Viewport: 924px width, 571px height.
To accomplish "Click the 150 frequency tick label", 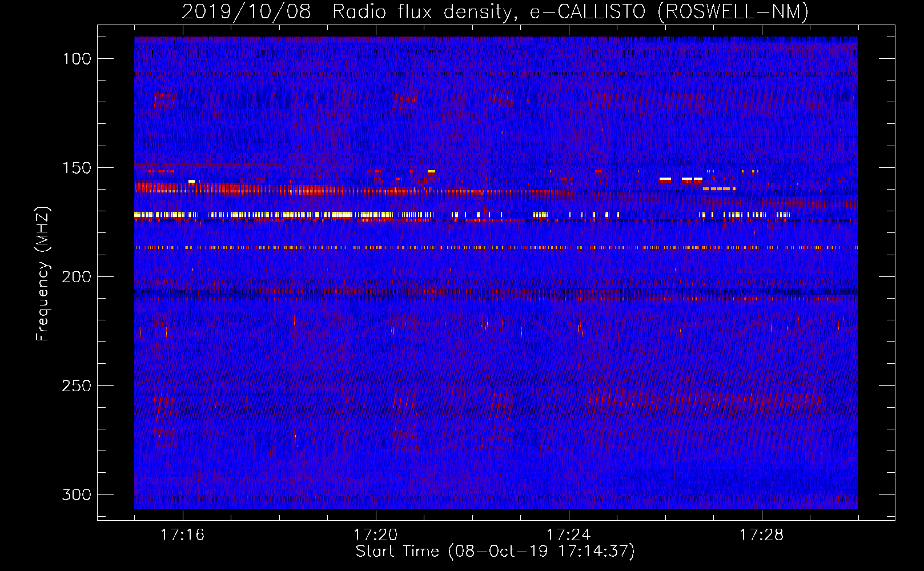I will (77, 168).
